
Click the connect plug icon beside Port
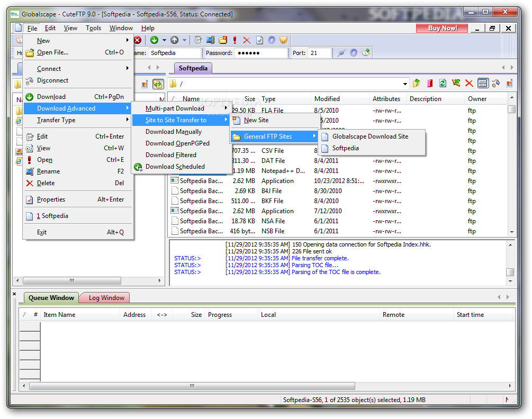[341, 53]
